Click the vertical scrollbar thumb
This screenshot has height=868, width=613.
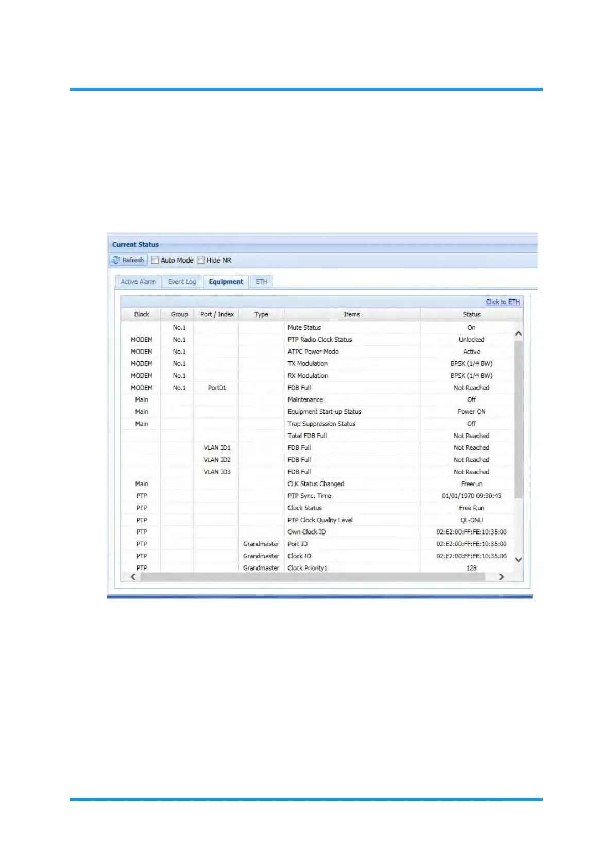pos(519,419)
